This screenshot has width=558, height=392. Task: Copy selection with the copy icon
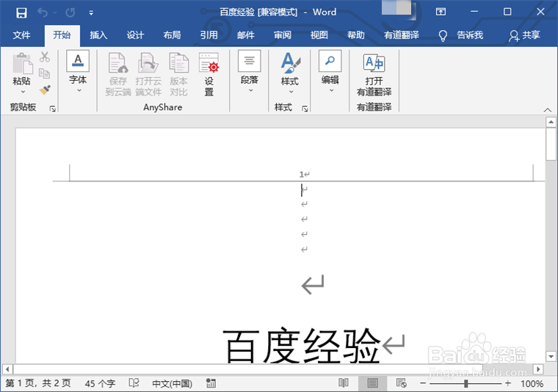click(x=45, y=73)
